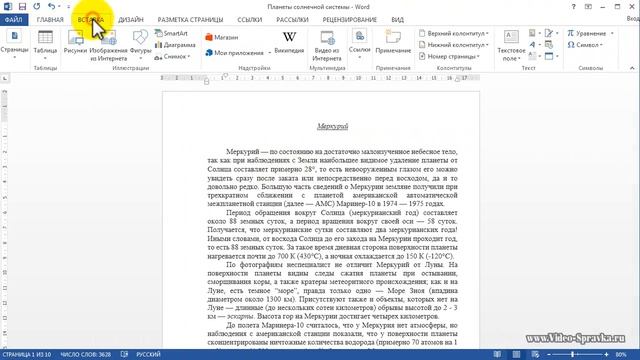This screenshot has height=360, width=640.
Task: Open spelling check icon in status bar
Action: 124,354
